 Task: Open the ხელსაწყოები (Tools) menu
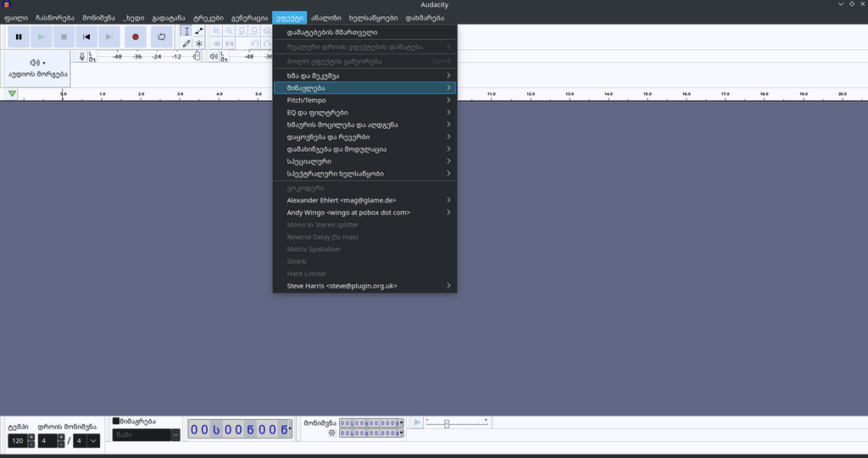[x=373, y=18]
